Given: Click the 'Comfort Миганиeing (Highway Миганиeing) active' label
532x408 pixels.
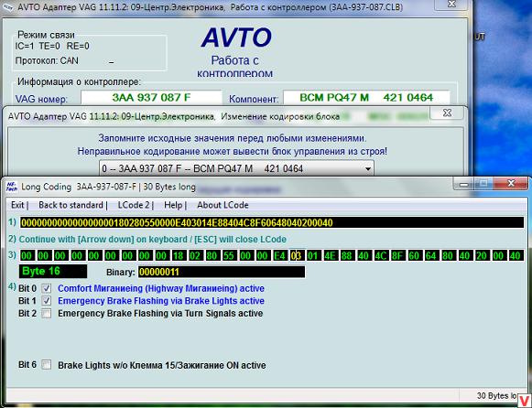Looking at the screenshot, I should click(161, 288).
